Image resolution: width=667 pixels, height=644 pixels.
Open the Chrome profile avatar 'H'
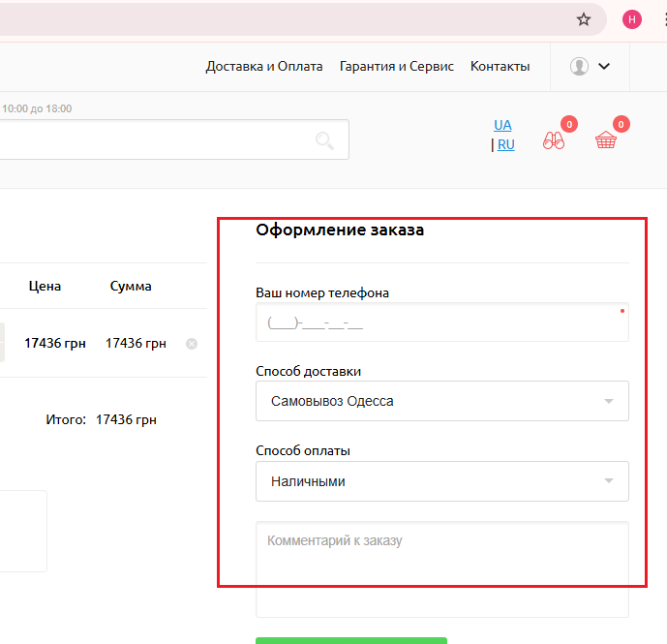coord(632,19)
